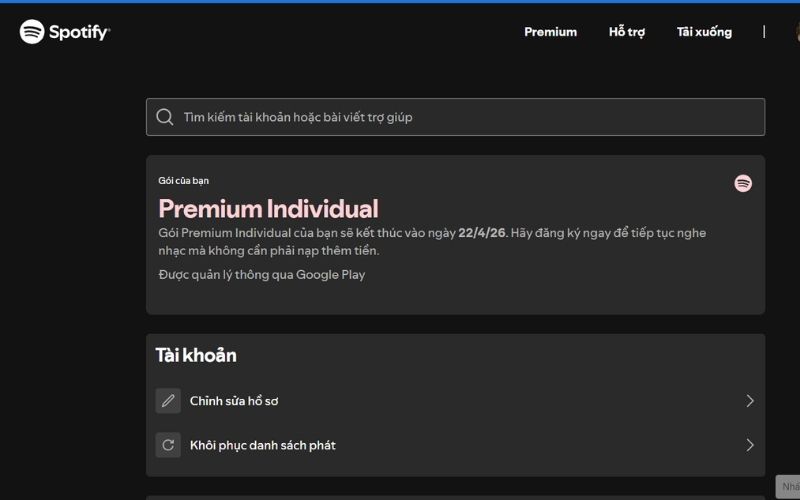800x500 pixels.
Task: Click the Khôi phục danh sách phát link
Action: coord(263,445)
